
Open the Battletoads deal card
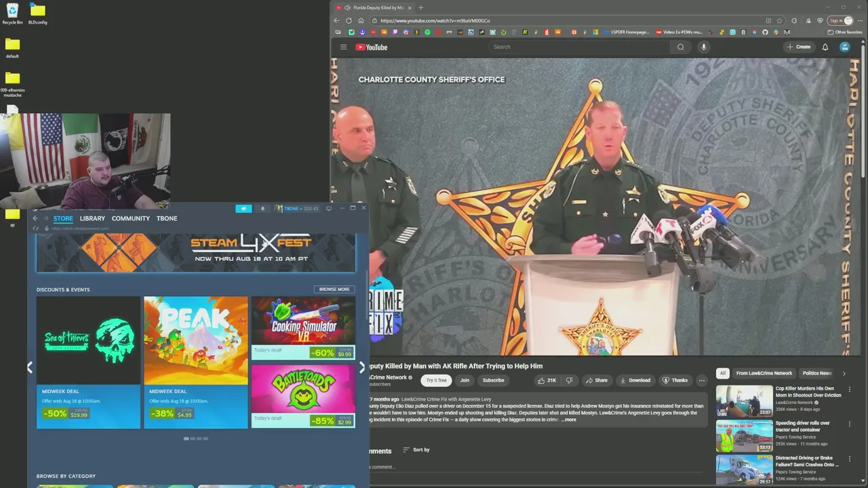coord(303,396)
